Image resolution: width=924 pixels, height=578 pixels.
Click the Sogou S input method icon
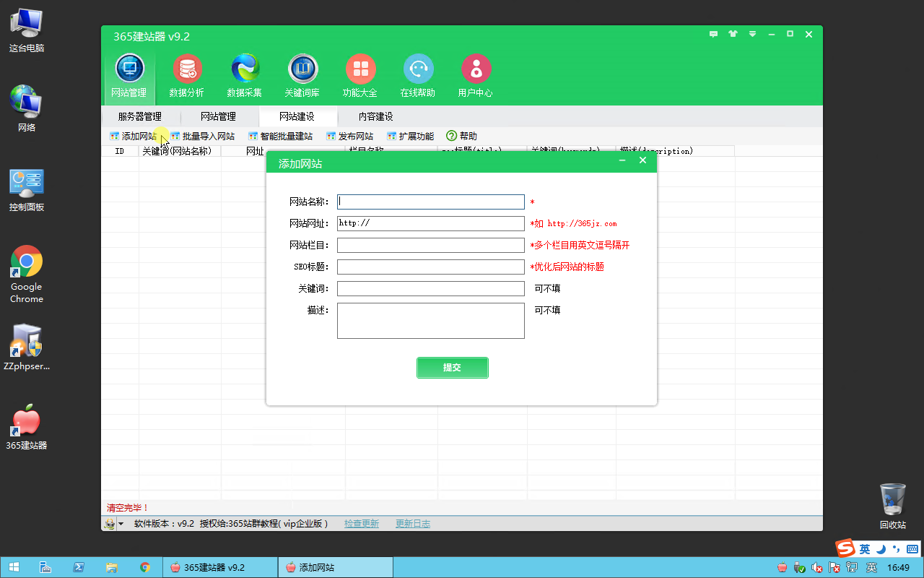click(x=845, y=548)
